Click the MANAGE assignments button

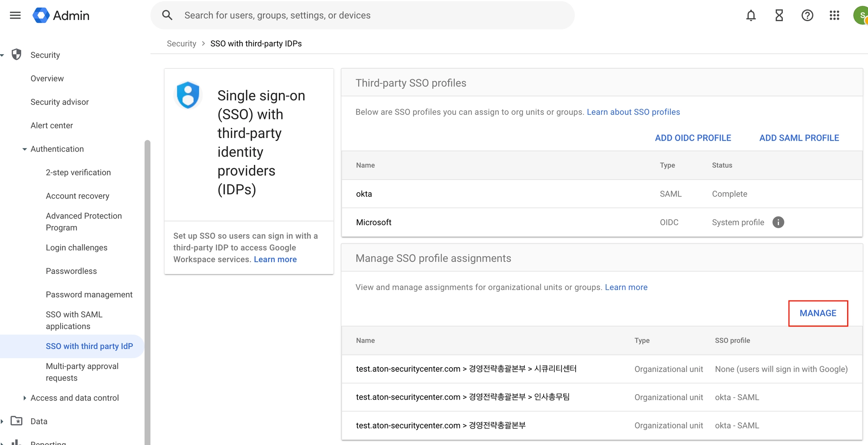(818, 313)
